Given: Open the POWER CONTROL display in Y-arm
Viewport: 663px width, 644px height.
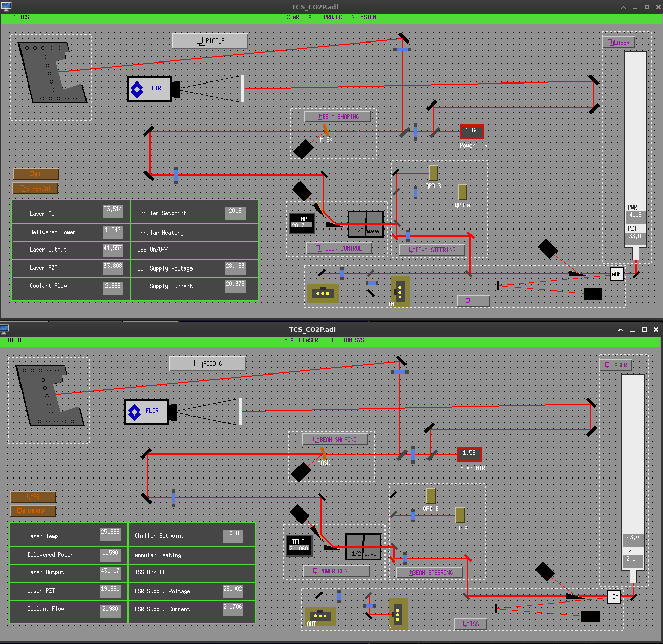Looking at the screenshot, I should pos(336,571).
